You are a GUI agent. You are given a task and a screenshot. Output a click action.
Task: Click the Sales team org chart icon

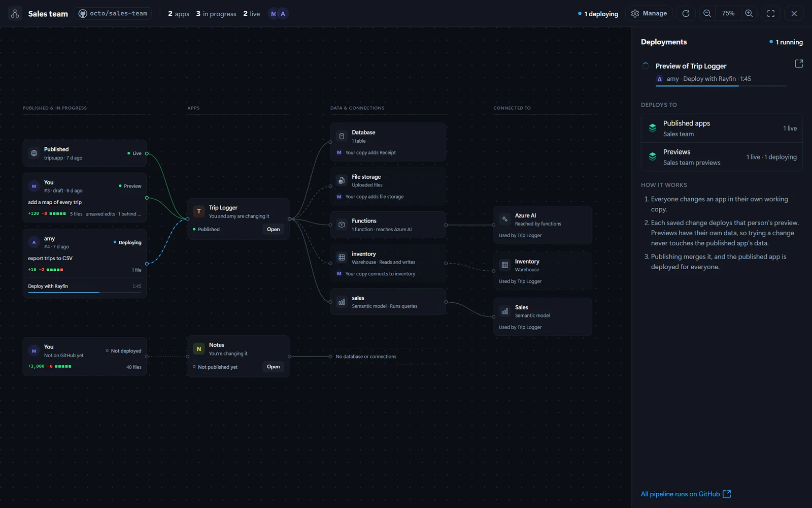[x=15, y=14]
